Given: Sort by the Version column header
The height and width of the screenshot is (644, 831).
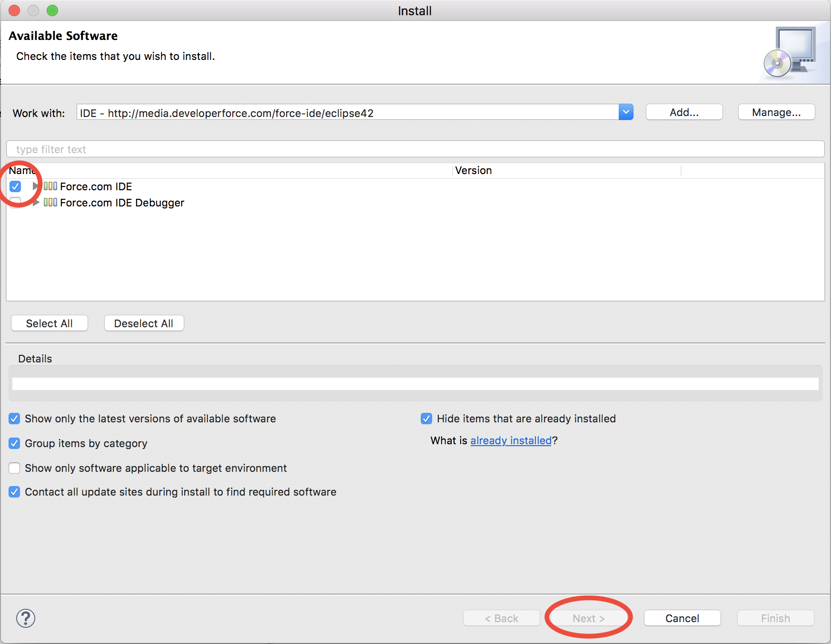Looking at the screenshot, I should pyautogui.click(x=566, y=170).
